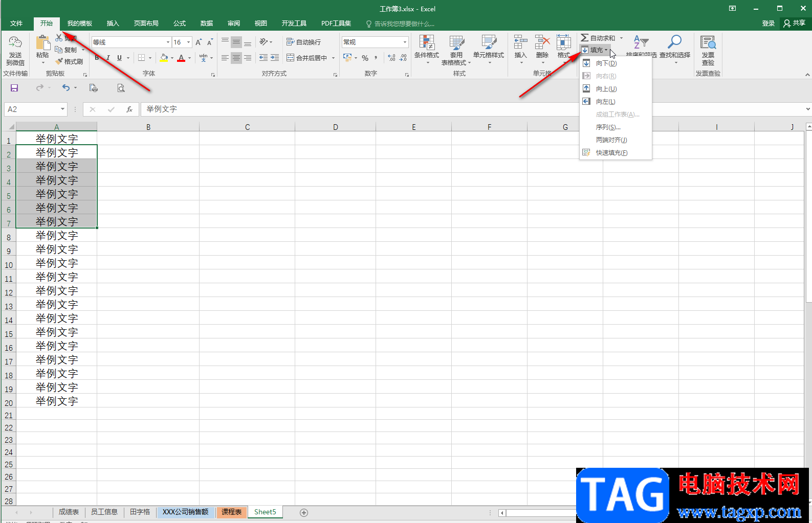812x523 pixels.
Task: Click the red font color swatch
Action: (x=181, y=58)
